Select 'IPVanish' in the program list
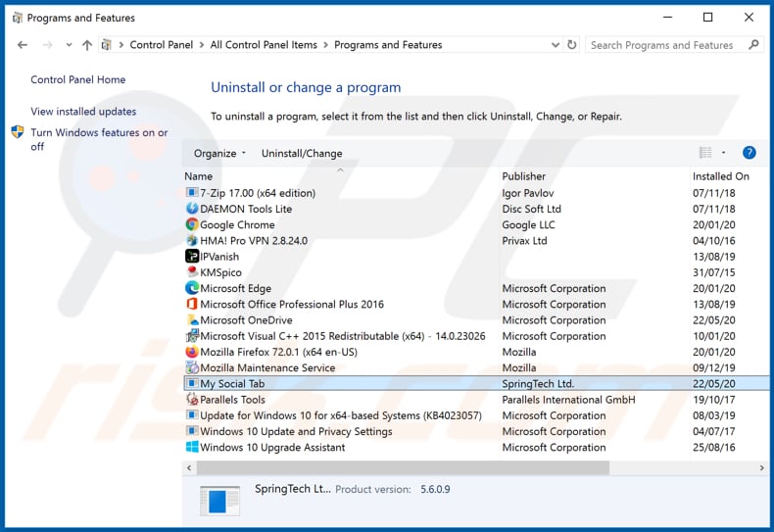 click(476, 257)
